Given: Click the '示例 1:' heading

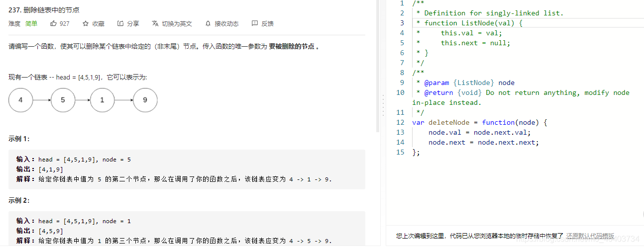Looking at the screenshot, I should pos(19,139).
